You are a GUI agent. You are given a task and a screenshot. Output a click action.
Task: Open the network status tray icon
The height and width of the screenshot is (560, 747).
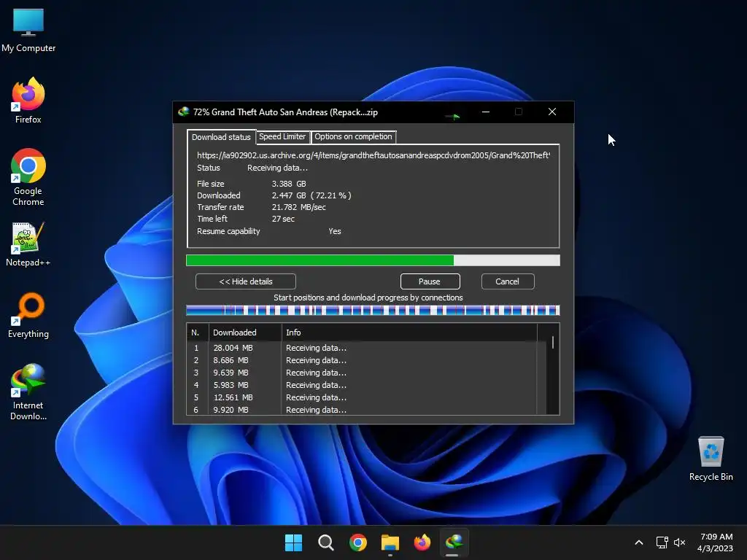tap(662, 542)
